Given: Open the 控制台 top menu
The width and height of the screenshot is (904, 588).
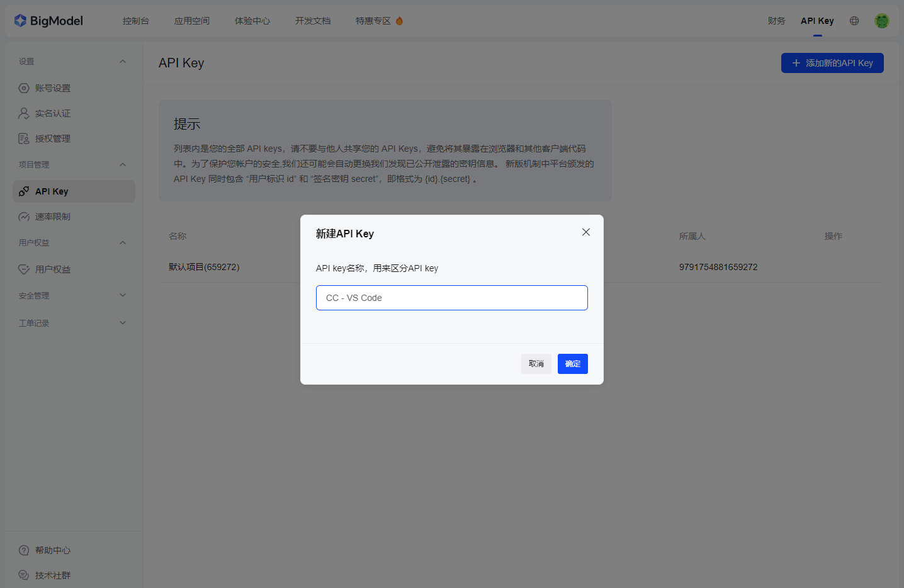Looking at the screenshot, I should click(136, 21).
